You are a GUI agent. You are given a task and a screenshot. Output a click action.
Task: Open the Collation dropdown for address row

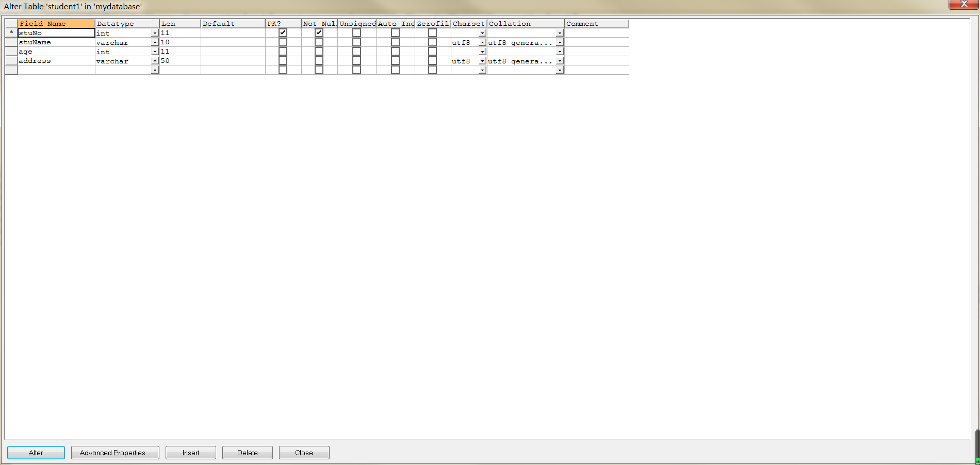point(560,61)
